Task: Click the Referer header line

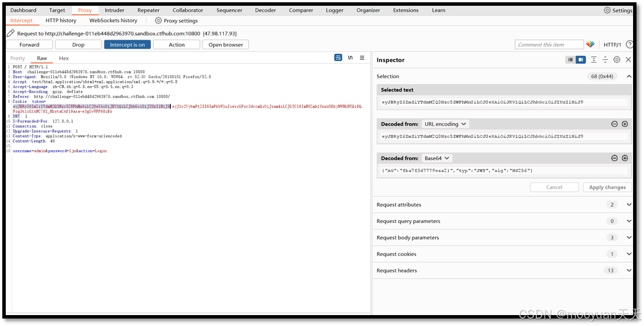Action: coord(91,97)
